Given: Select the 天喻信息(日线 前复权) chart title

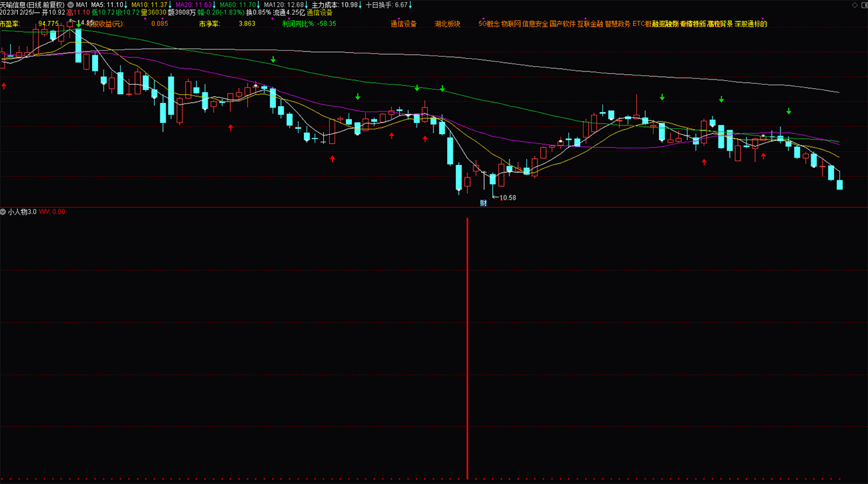Looking at the screenshot, I should pos(33,5).
